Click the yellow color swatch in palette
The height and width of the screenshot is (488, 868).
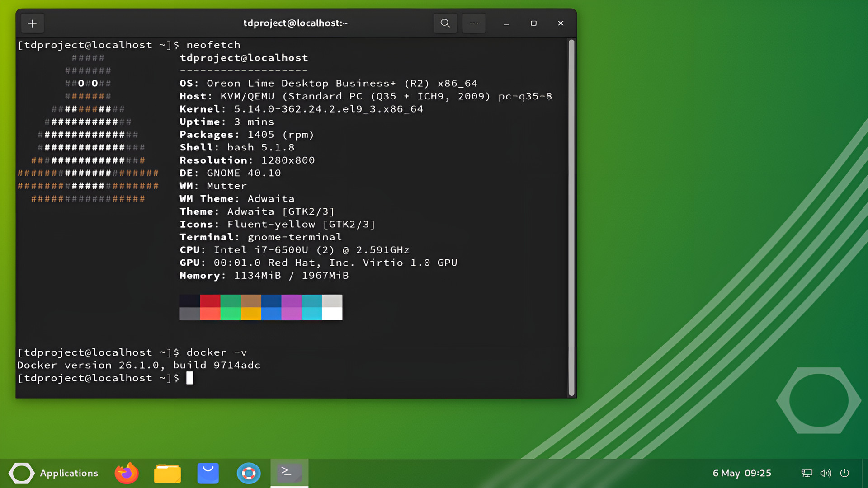click(x=251, y=313)
